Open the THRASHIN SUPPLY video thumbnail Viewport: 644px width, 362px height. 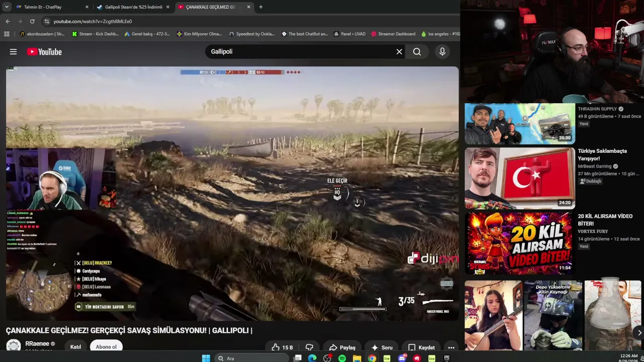(x=520, y=124)
